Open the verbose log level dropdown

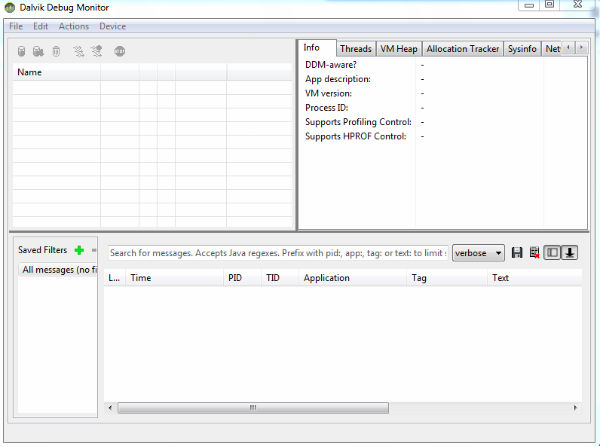478,253
